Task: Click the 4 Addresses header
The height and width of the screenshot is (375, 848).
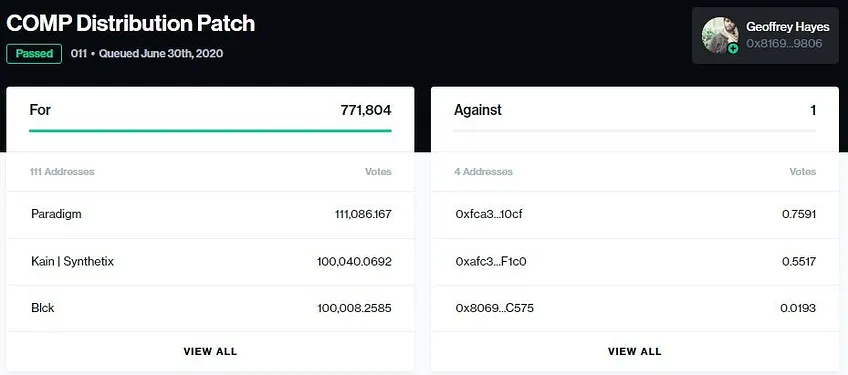Action: (483, 172)
